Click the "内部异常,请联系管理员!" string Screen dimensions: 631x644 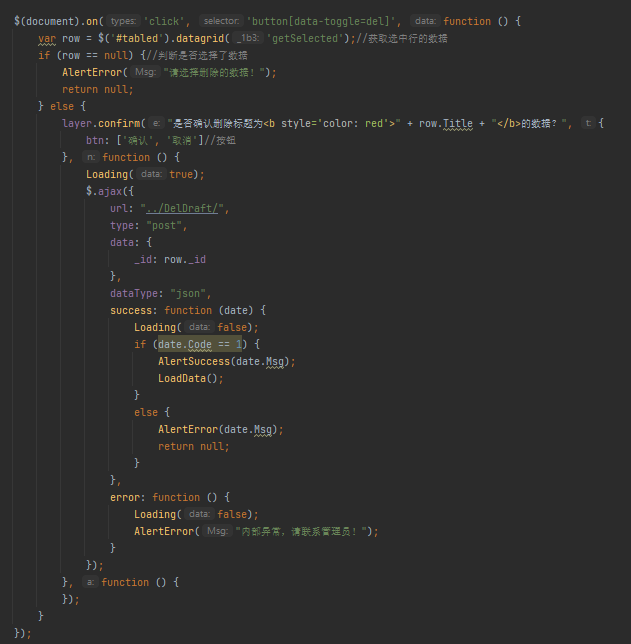[x=301, y=531]
